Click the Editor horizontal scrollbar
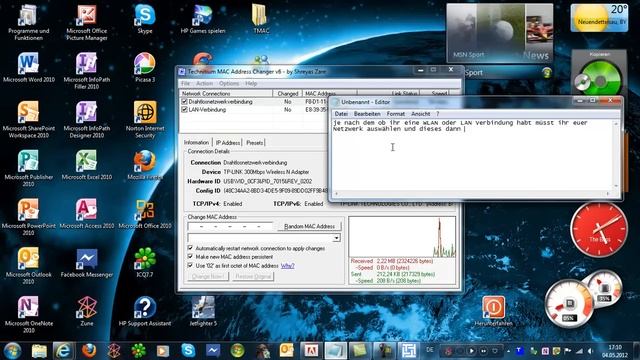Viewport: 640px width, 360px height. [472, 194]
